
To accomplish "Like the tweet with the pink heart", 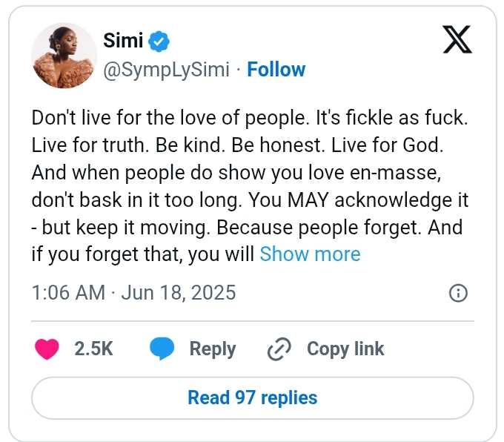I will 47,349.
